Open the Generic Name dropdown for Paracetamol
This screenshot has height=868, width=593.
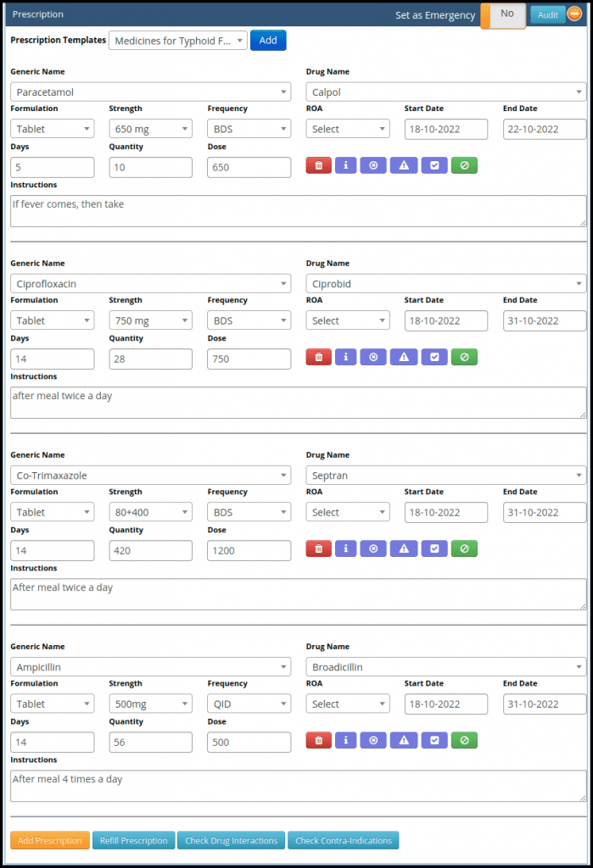click(x=150, y=92)
